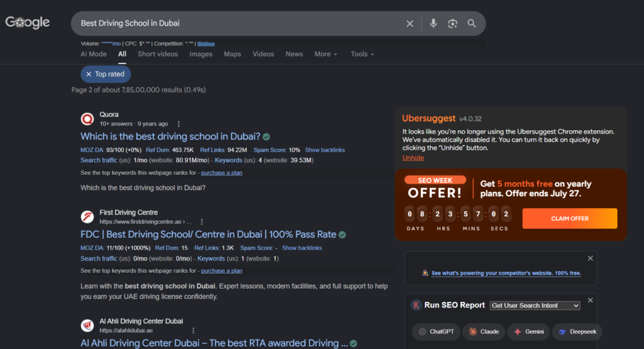
Task: Click MOZ DA label in Quora metrics
Action: point(92,150)
